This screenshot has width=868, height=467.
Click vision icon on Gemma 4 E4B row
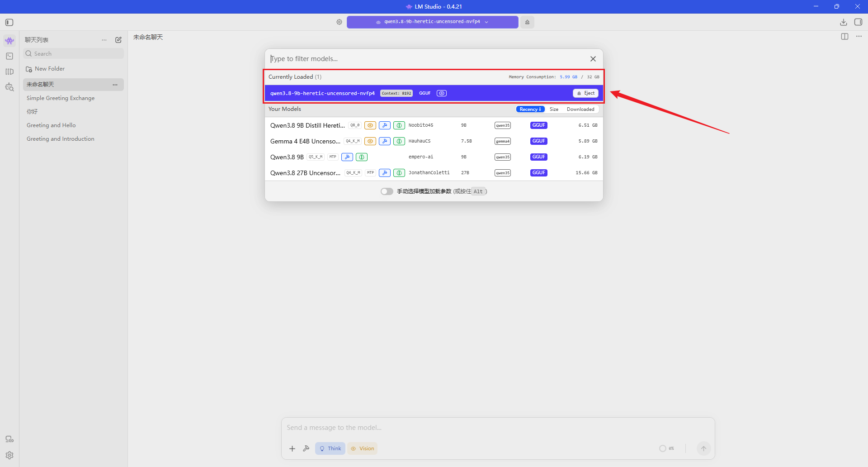pos(370,141)
